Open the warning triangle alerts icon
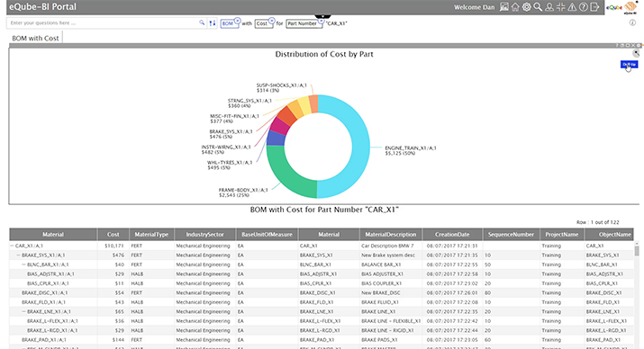 point(572,7)
